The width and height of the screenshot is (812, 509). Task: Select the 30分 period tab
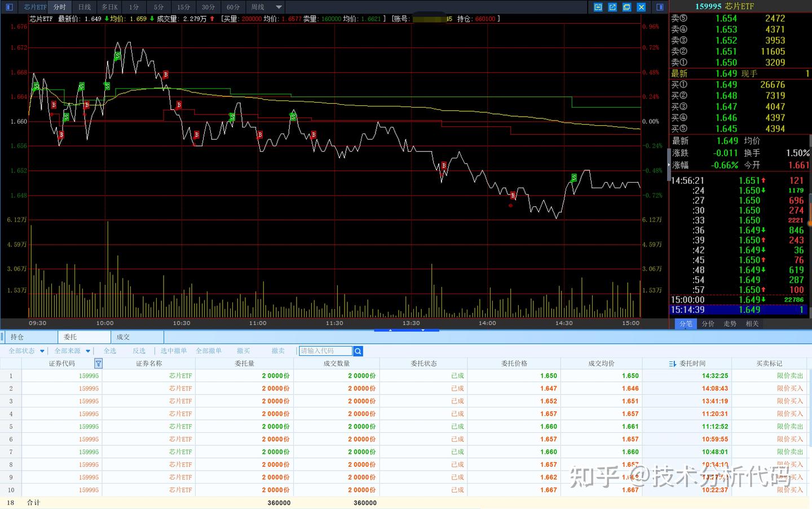208,7
